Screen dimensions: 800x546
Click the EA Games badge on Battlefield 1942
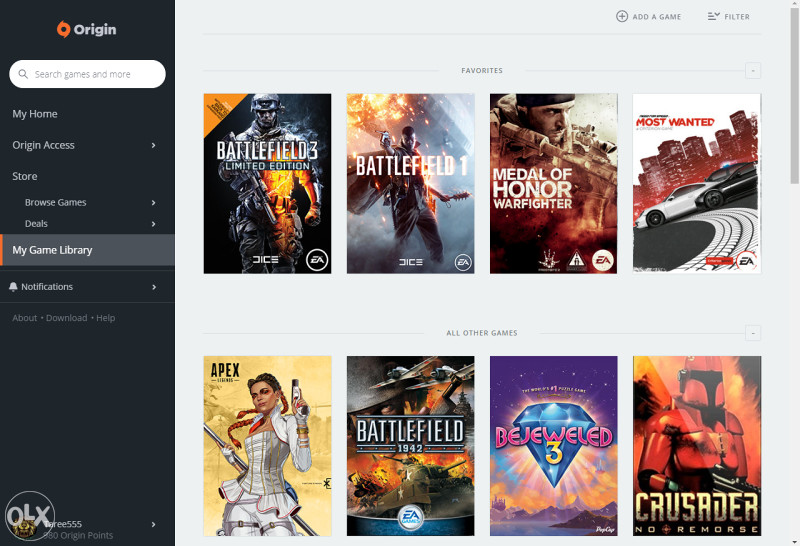[411, 518]
